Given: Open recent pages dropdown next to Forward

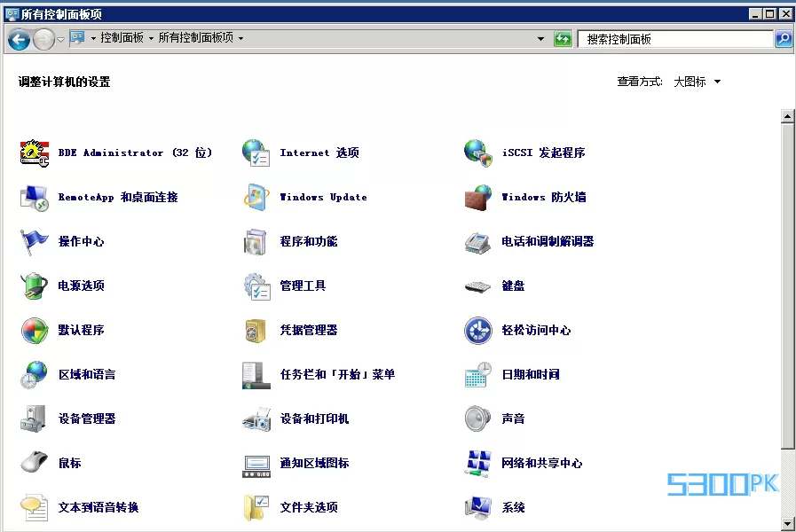Looking at the screenshot, I should point(60,39).
